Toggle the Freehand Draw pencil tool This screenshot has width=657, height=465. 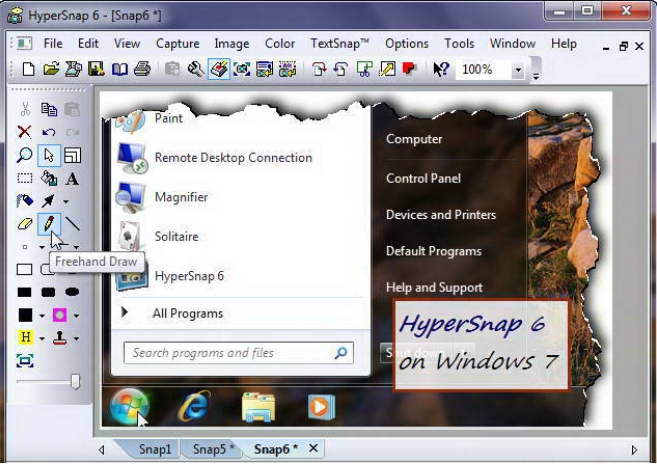coord(49,224)
